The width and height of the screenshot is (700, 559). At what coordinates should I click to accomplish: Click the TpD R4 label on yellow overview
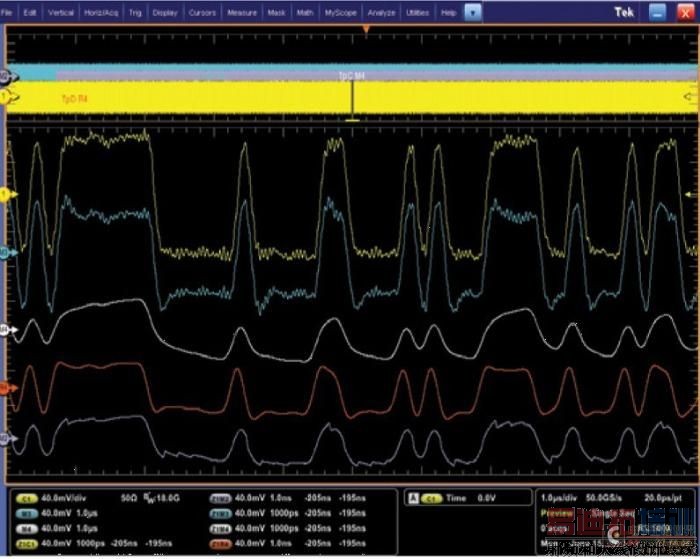click(74, 99)
